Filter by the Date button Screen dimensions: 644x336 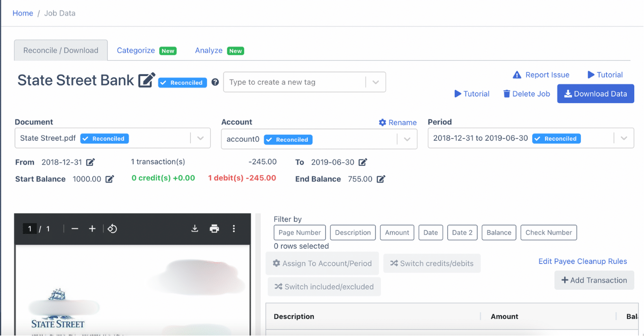pos(431,233)
